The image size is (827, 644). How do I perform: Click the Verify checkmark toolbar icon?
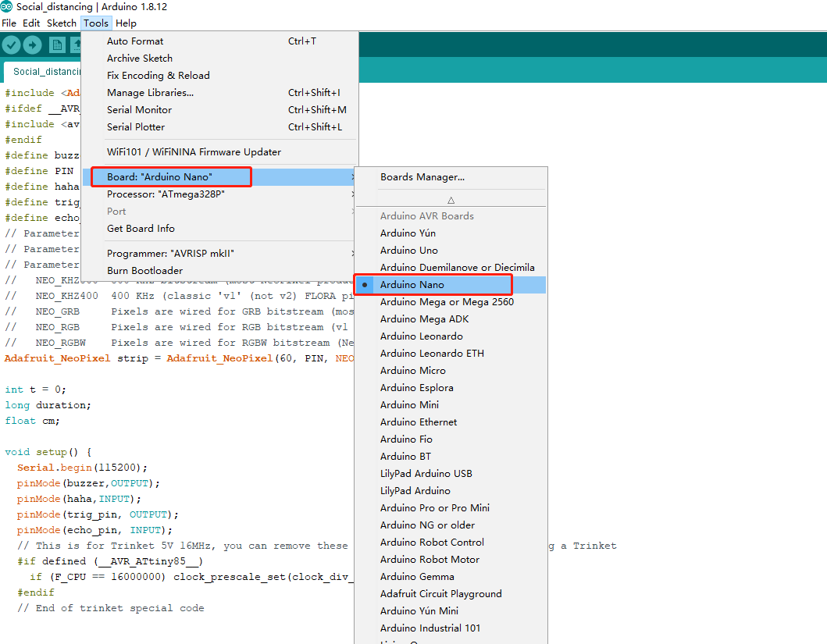pos(11,45)
